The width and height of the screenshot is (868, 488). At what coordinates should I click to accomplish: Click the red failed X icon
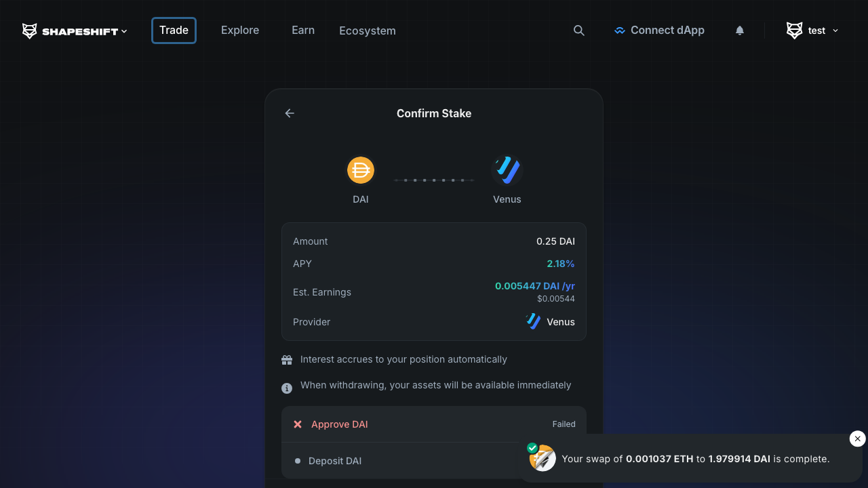[x=298, y=424]
